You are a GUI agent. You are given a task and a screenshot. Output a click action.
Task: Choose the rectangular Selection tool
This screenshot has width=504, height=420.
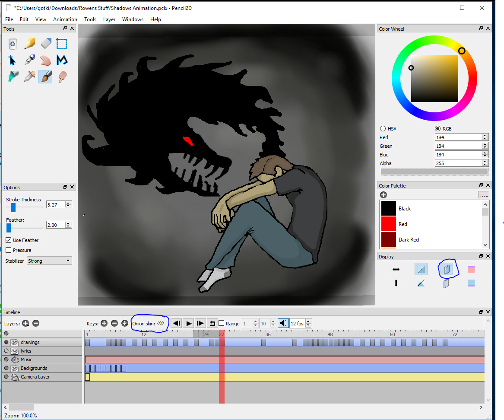coord(62,44)
